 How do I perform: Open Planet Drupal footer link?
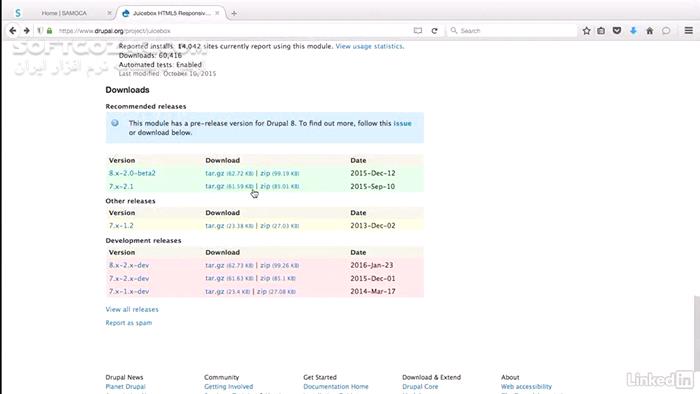(125, 387)
